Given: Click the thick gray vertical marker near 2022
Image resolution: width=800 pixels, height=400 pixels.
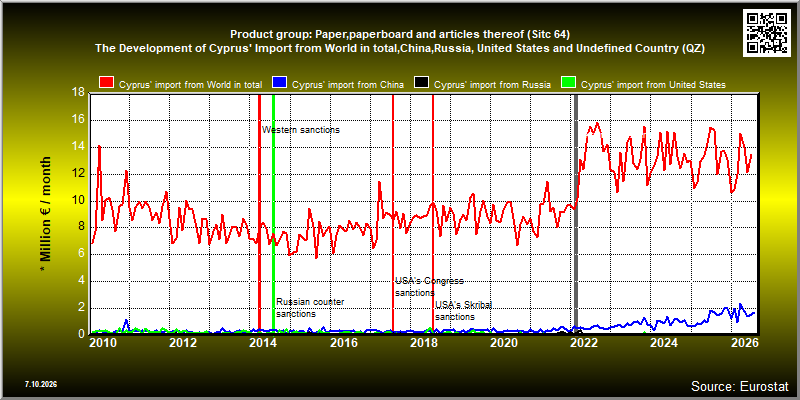Looking at the screenshot, I should pyautogui.click(x=576, y=214).
